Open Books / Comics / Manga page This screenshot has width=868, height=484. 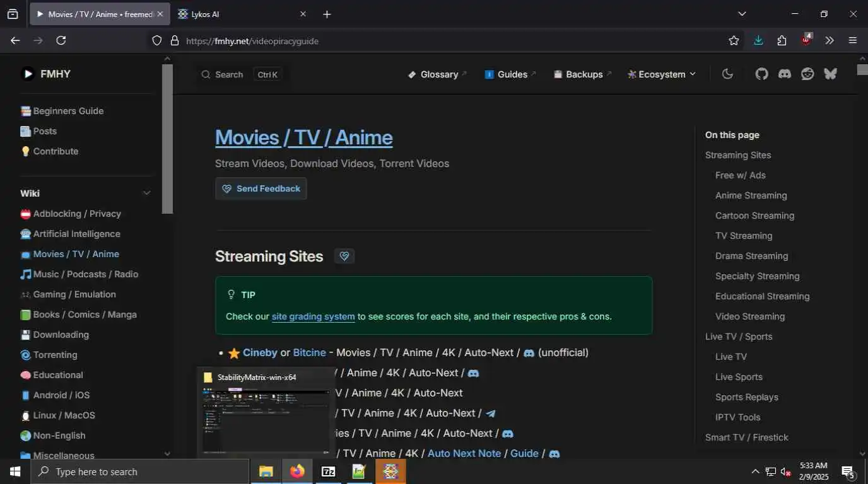click(x=78, y=314)
